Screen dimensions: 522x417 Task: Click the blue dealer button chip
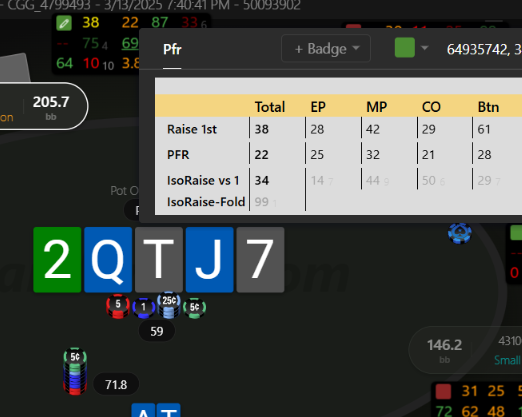coord(460,233)
